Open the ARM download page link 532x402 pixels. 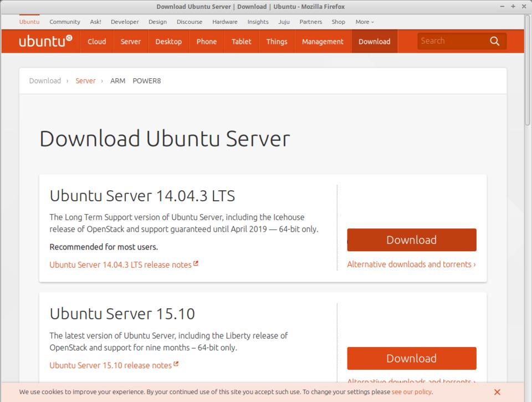pyautogui.click(x=117, y=81)
